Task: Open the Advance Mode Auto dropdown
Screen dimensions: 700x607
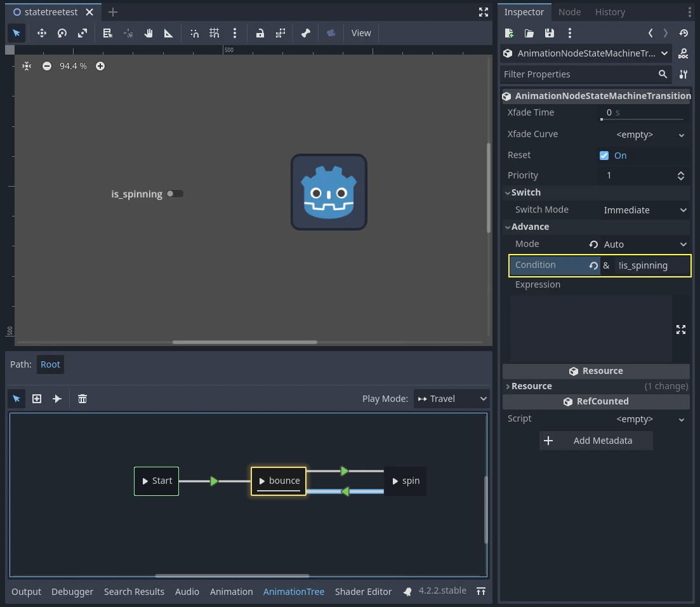Action: tap(645, 244)
